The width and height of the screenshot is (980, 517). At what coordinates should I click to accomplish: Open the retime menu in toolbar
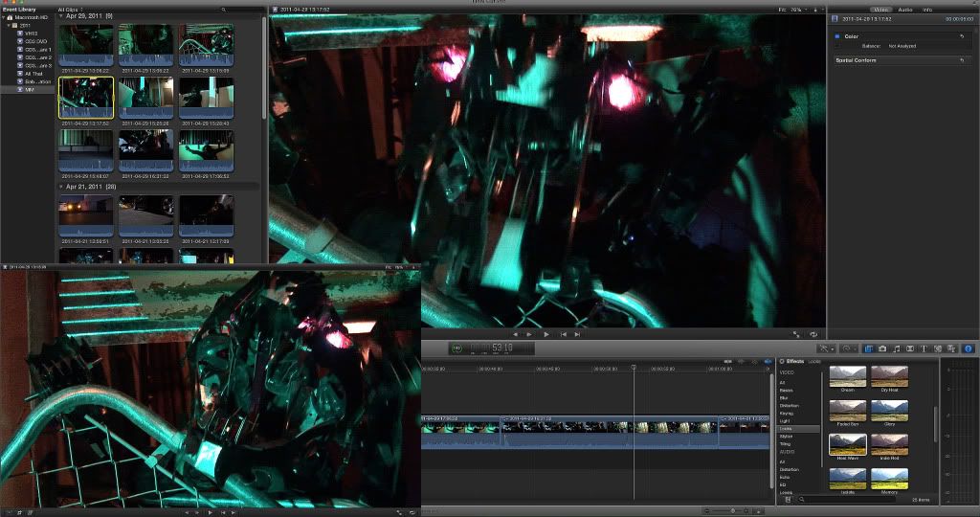pos(850,348)
